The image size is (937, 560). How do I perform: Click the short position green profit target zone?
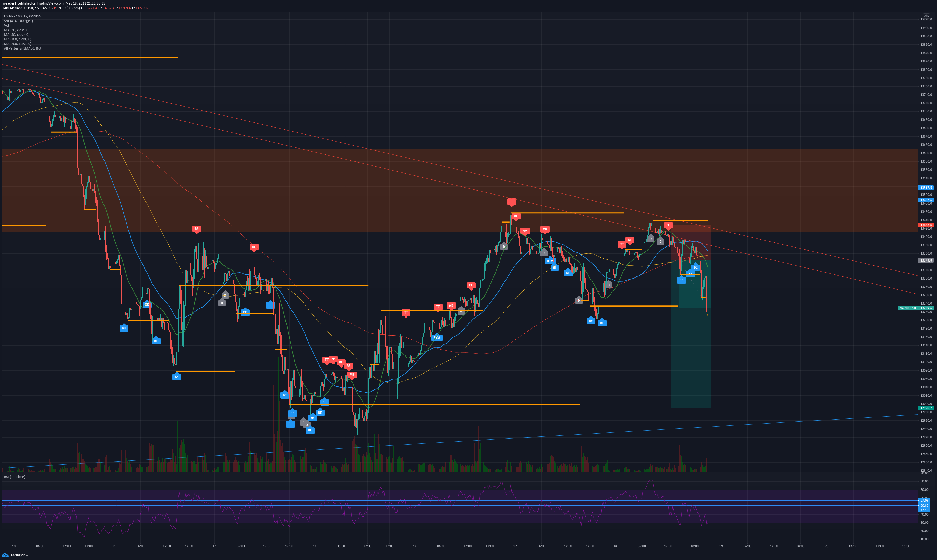691,334
